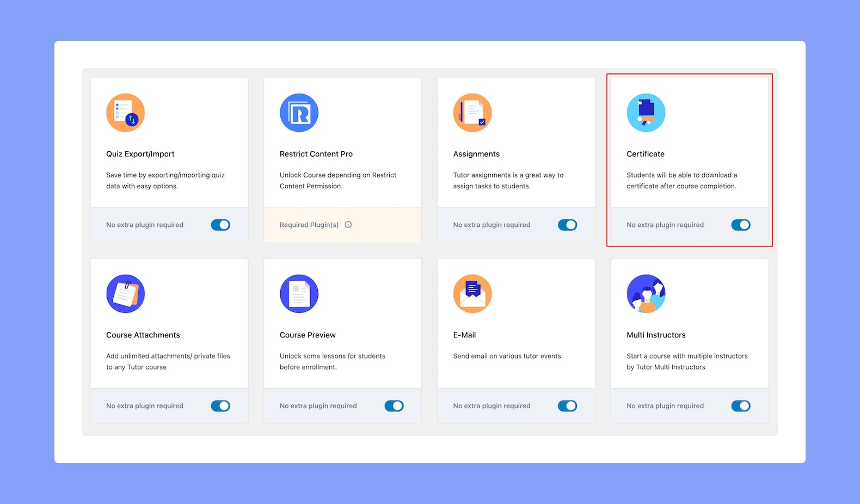Viewport: 860px width, 504px height.
Task: Select the E-Mail title text
Action: click(464, 335)
